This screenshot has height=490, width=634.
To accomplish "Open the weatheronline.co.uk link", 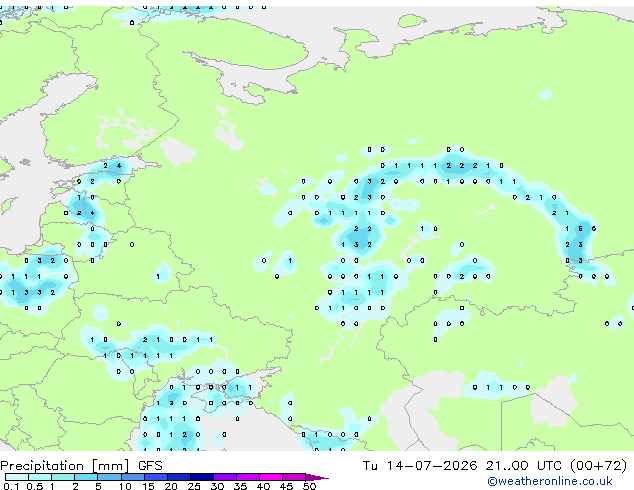I will click(x=550, y=481).
